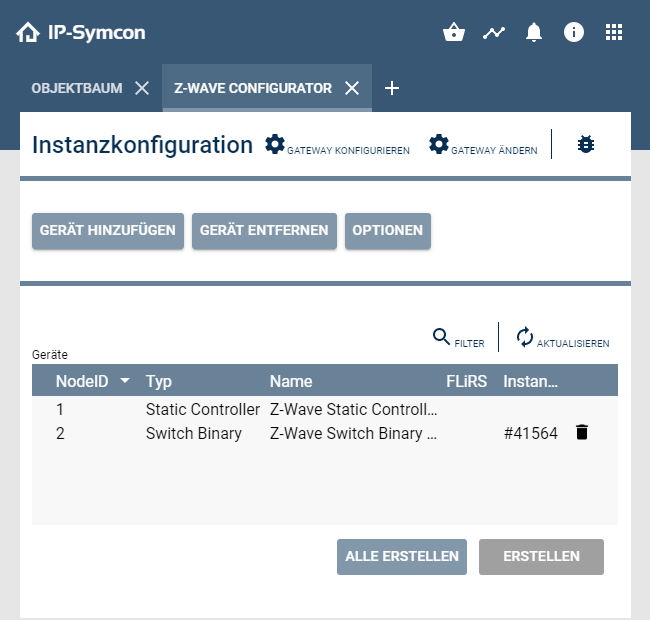The width and height of the screenshot is (650, 620).
Task: Delete instance #41564 with trash icon
Action: click(x=582, y=432)
